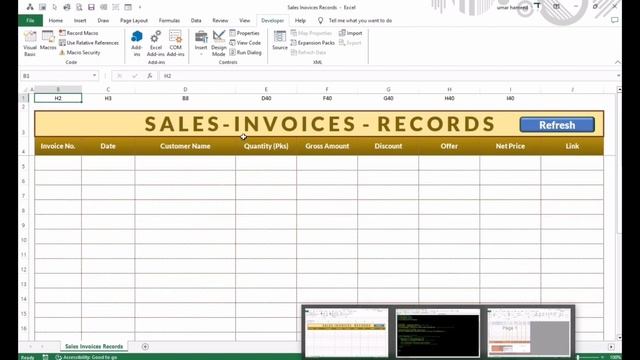The image size is (640, 360).
Task: Open COM Add-ins dialog
Action: pyautogui.click(x=176, y=43)
